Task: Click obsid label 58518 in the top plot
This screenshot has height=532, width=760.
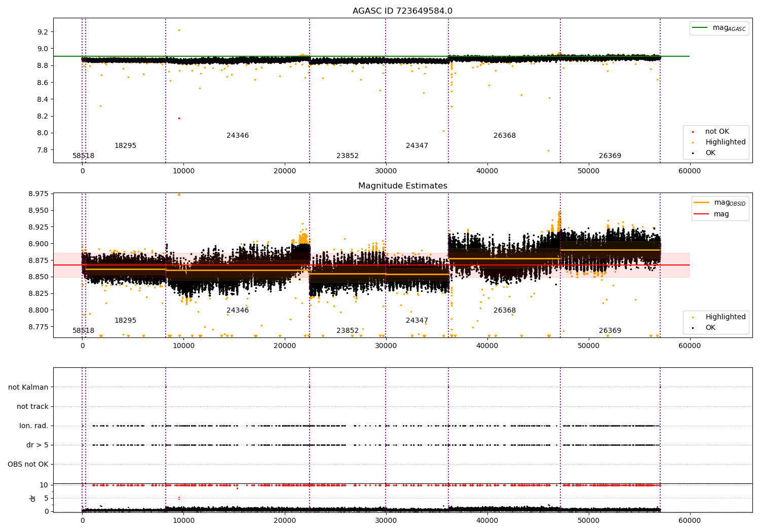Action: (84, 156)
